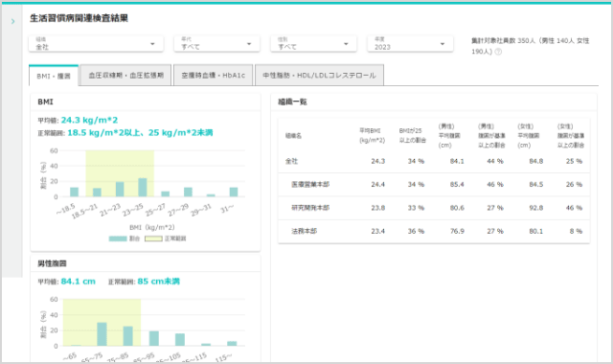Click the male waist bar for 65~75
Image resolution: width=613 pixels, height=364 pixels.
102,334
